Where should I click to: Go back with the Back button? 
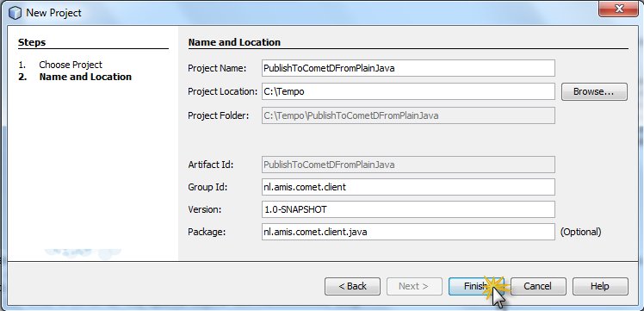pos(352,286)
